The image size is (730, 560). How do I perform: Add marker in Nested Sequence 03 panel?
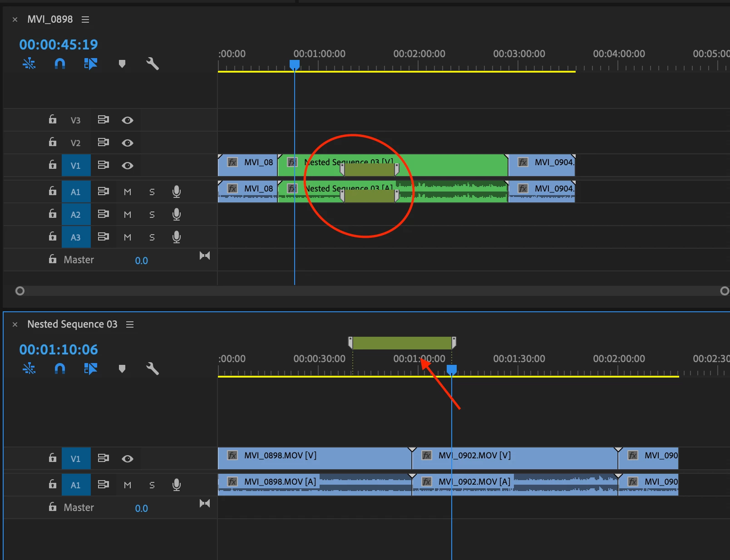tap(122, 369)
